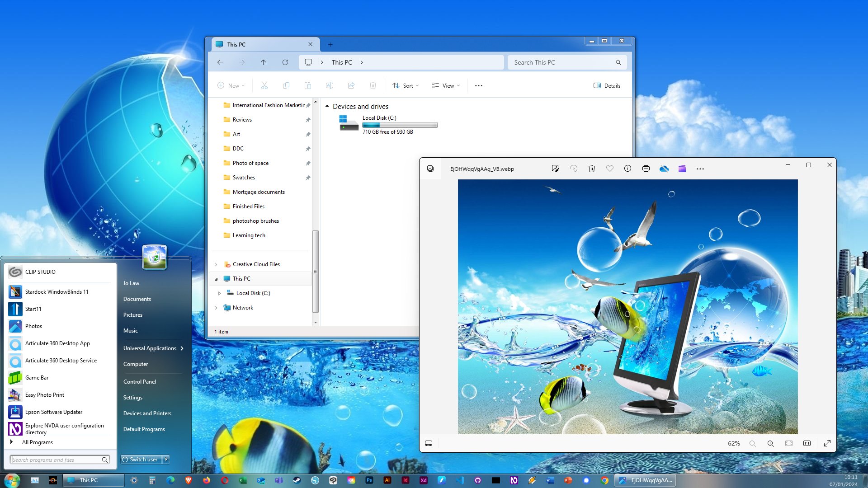View file info for the open image
This screenshot has height=488, width=868.
(x=627, y=169)
